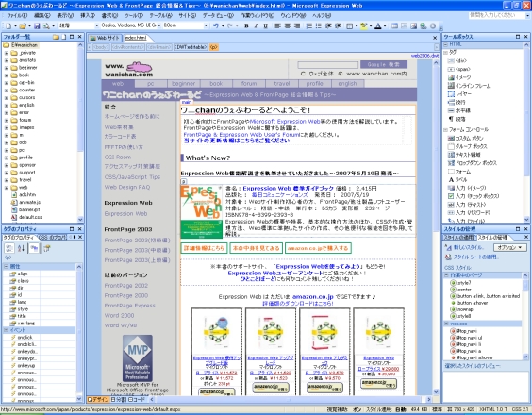This screenshot has width=532, height=415.
Task: Apply bulleted list formatting
Action: point(319,25)
